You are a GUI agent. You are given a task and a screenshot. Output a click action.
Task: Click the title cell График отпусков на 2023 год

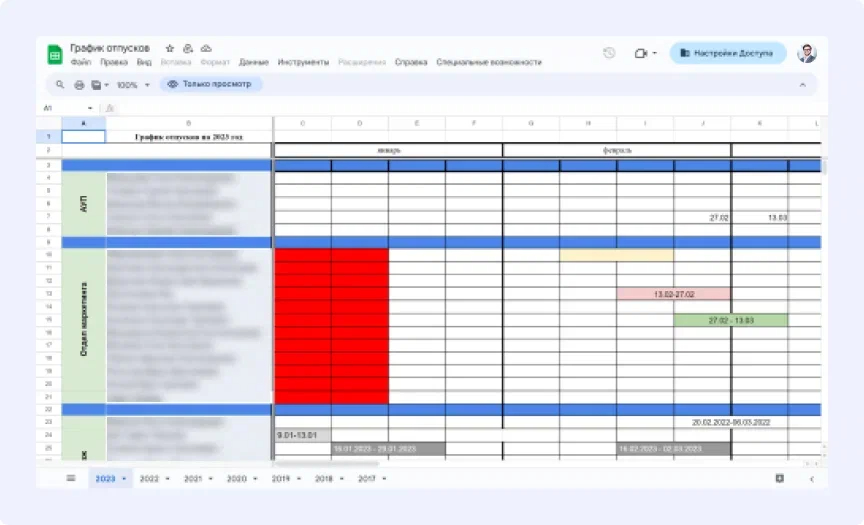189,137
